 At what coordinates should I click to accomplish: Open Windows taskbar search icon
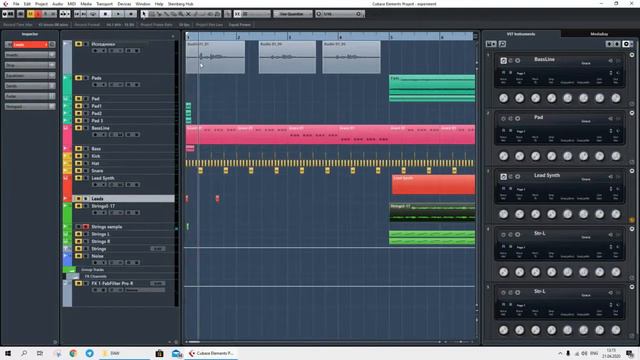click(24, 353)
